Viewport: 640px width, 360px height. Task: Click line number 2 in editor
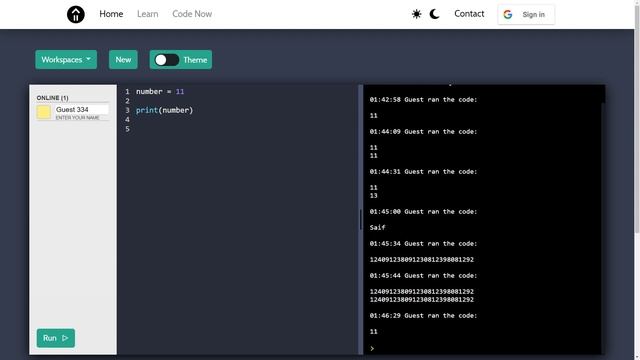pyautogui.click(x=127, y=101)
